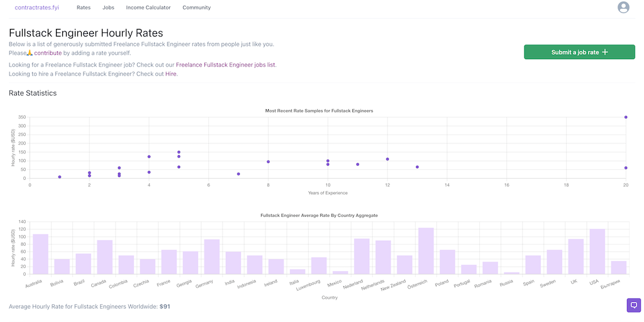The height and width of the screenshot is (322, 644).
Task: Navigate to Income Calculator
Action: point(148,8)
